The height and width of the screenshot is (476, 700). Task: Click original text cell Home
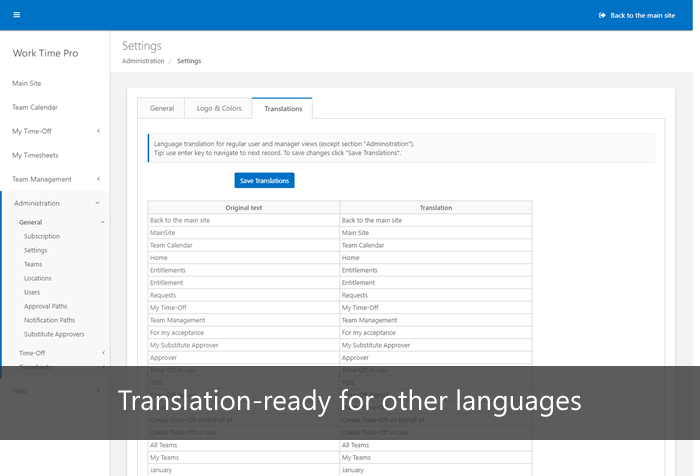pos(244,258)
